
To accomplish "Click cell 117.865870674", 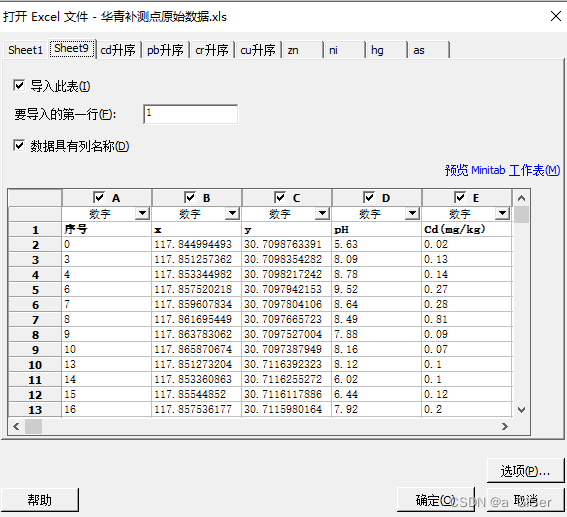I will coord(196,350).
